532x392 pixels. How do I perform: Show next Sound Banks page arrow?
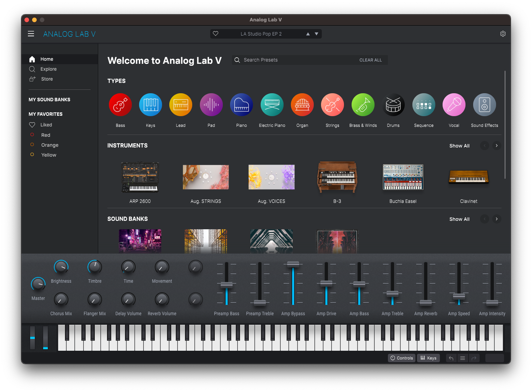coord(496,219)
